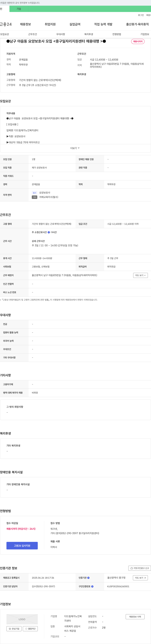Click info icon beside 구인인증번호 label

[92, 586]
